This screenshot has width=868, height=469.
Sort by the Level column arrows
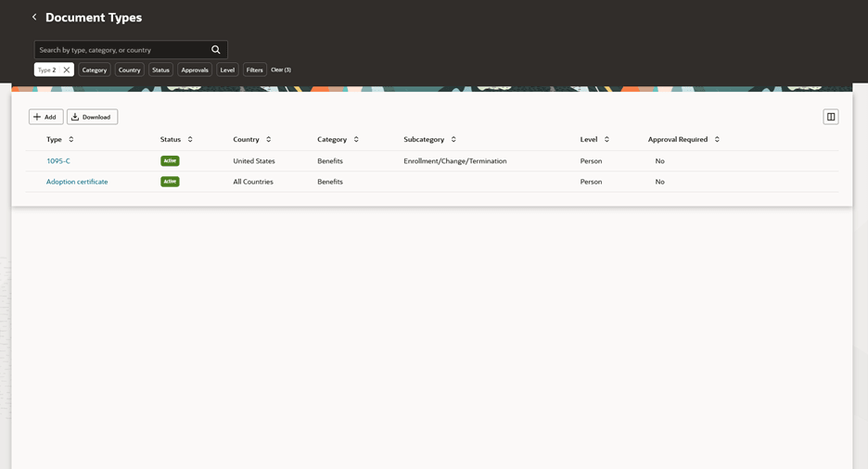coord(606,139)
